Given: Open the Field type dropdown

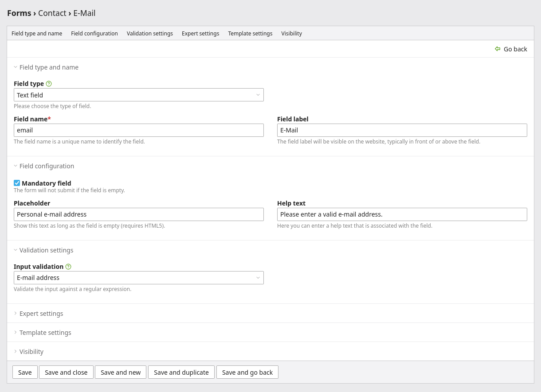Looking at the screenshot, I should point(139,95).
